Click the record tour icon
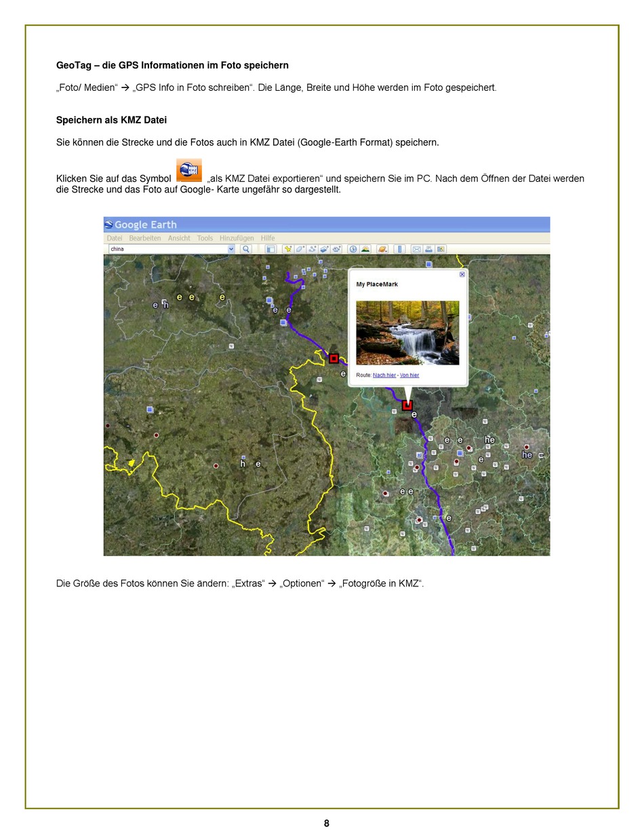 tap(336, 249)
